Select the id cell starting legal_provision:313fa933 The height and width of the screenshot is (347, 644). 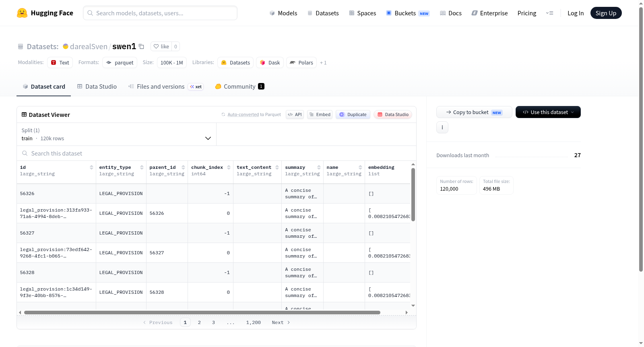56,213
